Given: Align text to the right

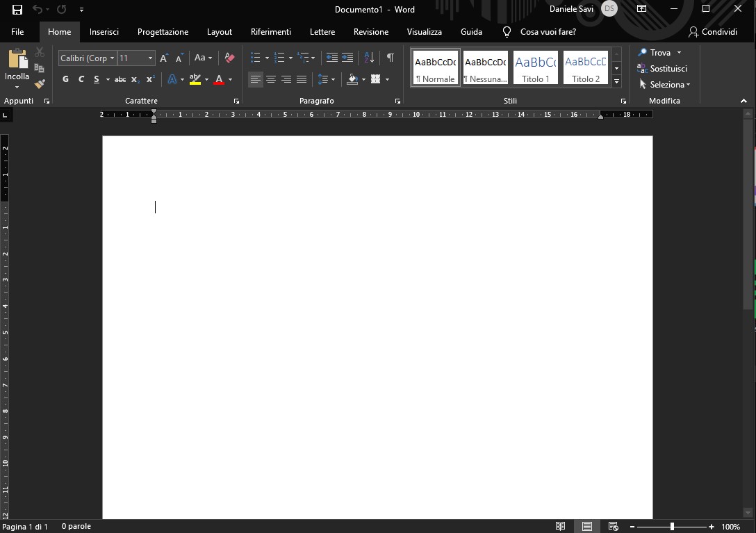Looking at the screenshot, I should click(286, 79).
